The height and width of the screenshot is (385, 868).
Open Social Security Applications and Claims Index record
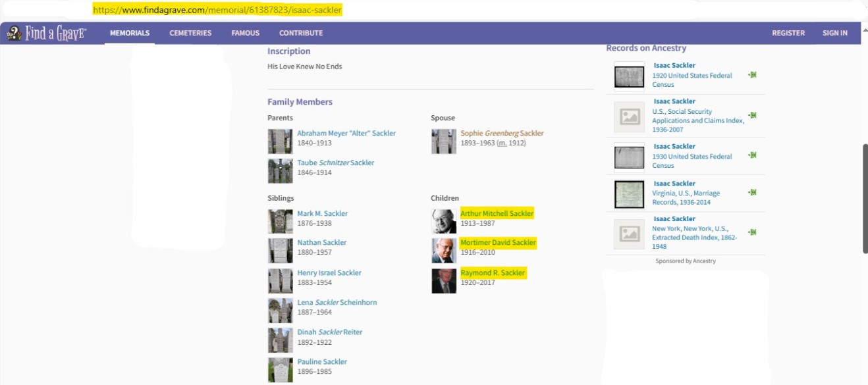point(698,120)
